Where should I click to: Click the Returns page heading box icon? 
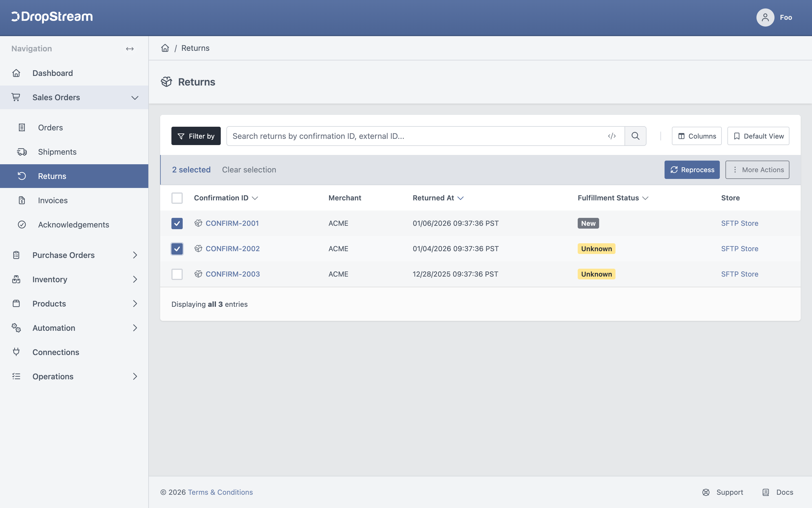[166, 82]
